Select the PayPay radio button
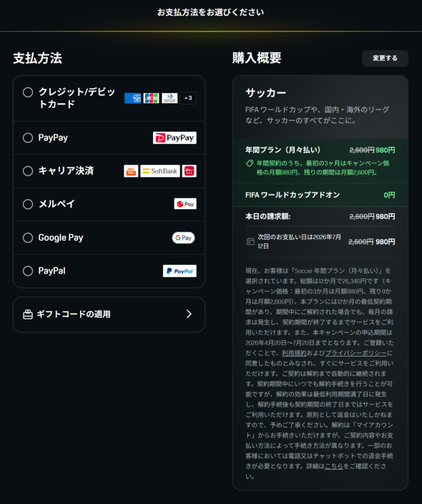The height and width of the screenshot is (504, 422). [x=28, y=138]
